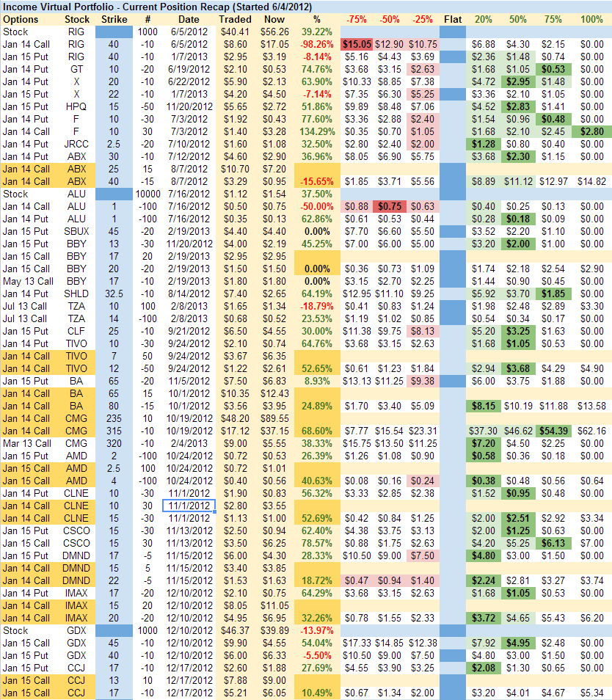Viewport: 612px width, 700px height.
Task: Click the -98.26% loss cell
Action: [x=316, y=45]
